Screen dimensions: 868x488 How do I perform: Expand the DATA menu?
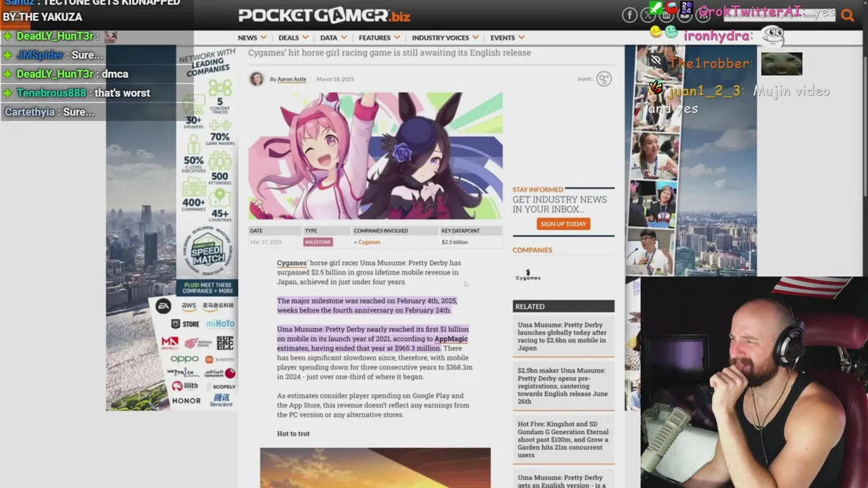[x=334, y=37]
